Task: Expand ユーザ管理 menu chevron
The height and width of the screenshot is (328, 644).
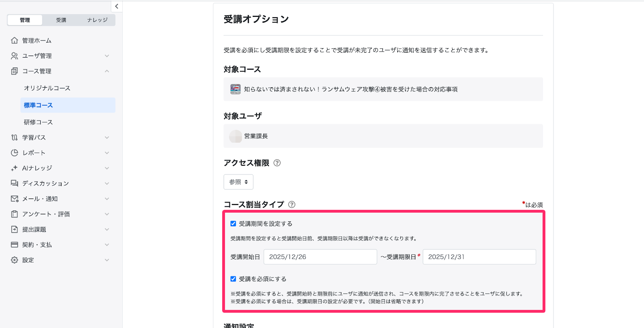Action: coord(107,56)
